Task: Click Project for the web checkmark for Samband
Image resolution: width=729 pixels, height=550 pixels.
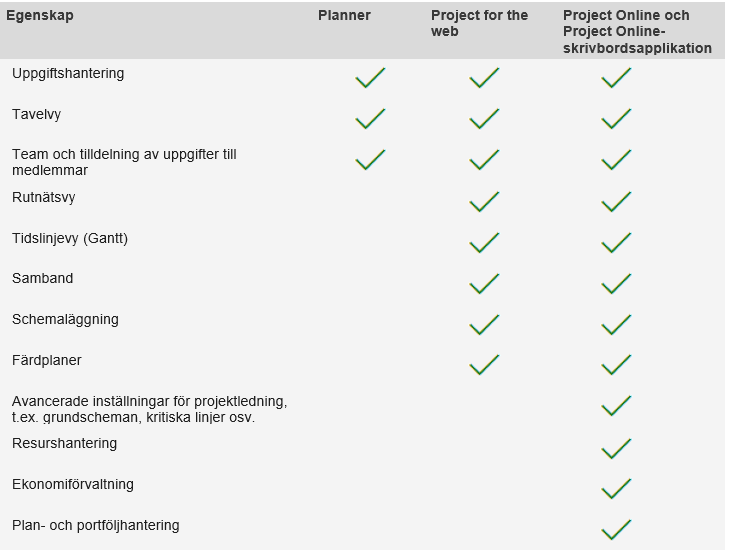Action: [x=484, y=284]
